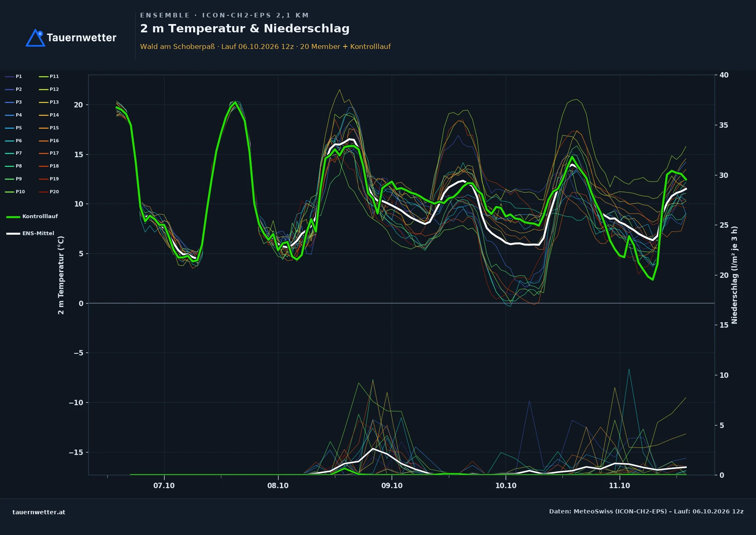The width and height of the screenshot is (756, 535).
Task: Click the 0 tick on temperature axis
Action: pos(81,304)
